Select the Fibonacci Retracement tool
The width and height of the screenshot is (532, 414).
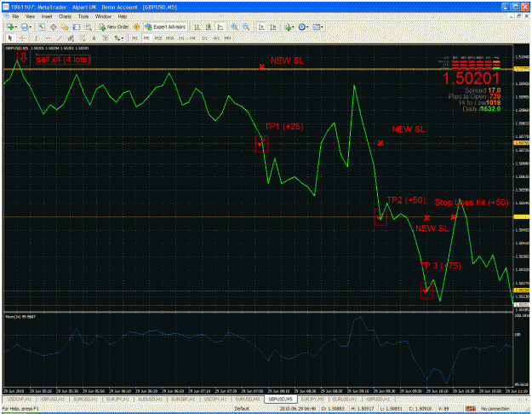82,38
